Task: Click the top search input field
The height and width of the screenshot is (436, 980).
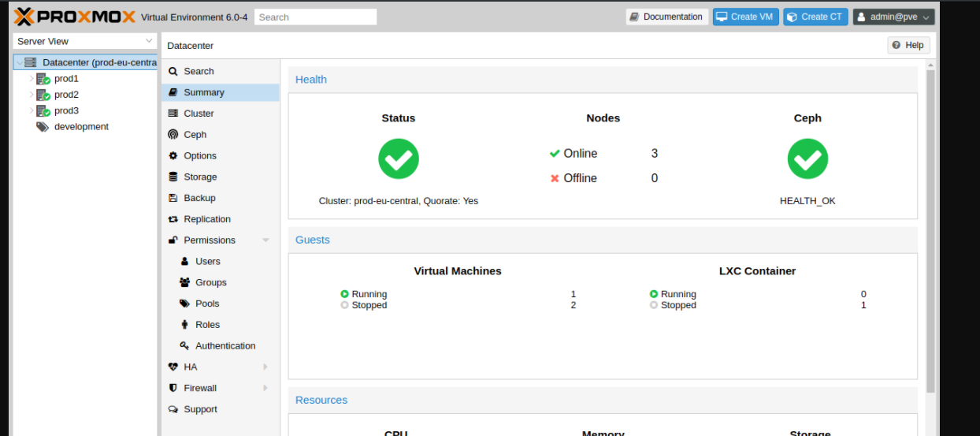Action: pyautogui.click(x=316, y=17)
